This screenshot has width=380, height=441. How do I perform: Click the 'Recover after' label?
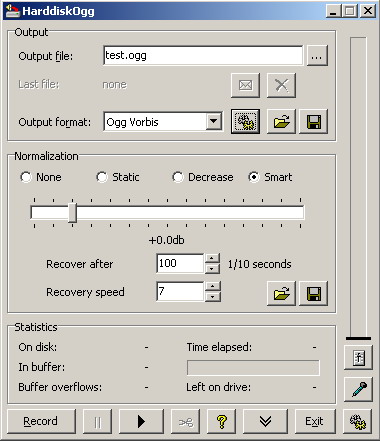click(80, 264)
